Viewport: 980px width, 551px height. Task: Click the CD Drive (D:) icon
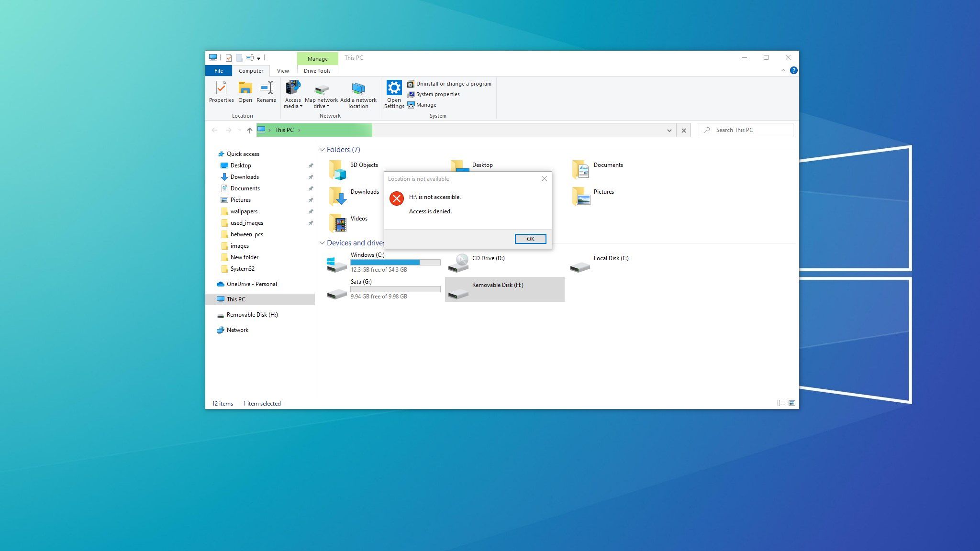(x=459, y=263)
